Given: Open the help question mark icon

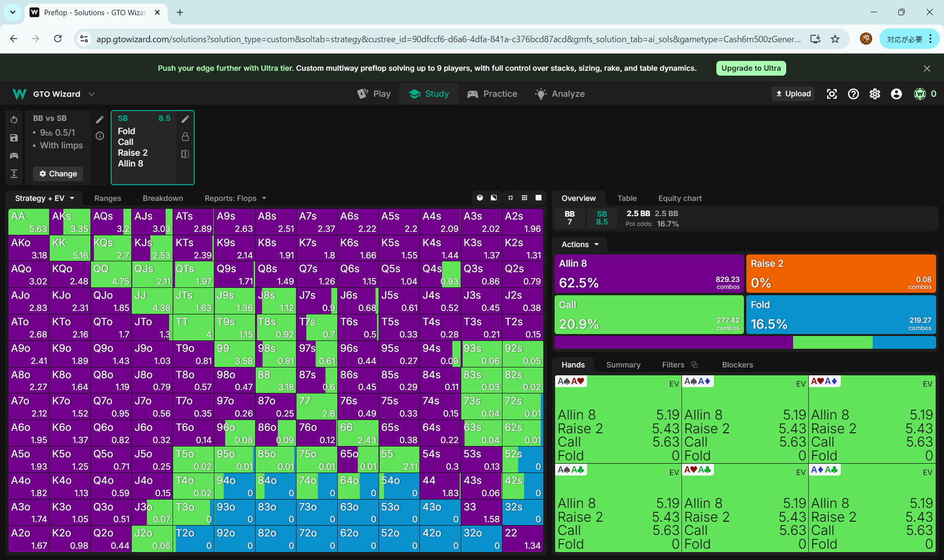Looking at the screenshot, I should click(853, 94).
